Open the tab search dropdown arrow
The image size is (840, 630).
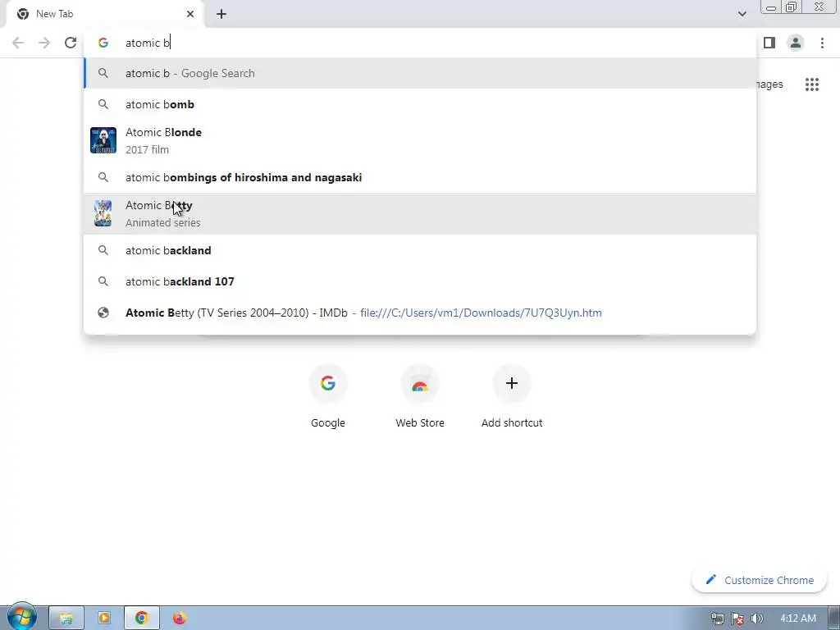(x=742, y=14)
